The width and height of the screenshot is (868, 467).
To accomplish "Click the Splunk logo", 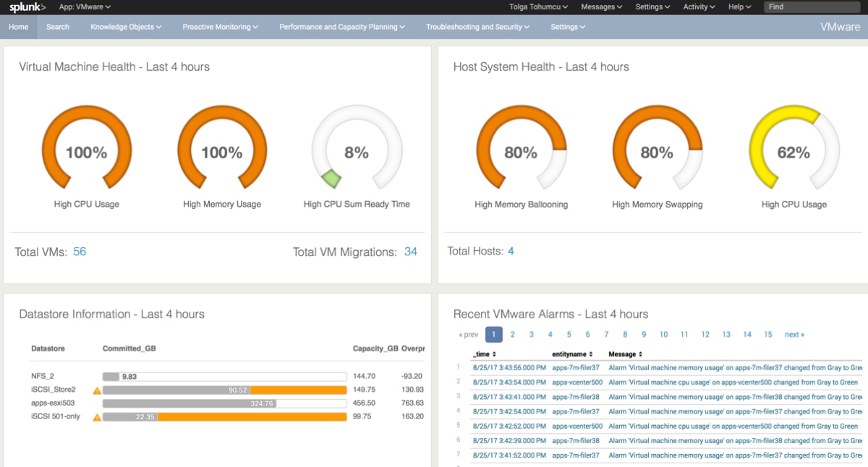I will [27, 7].
